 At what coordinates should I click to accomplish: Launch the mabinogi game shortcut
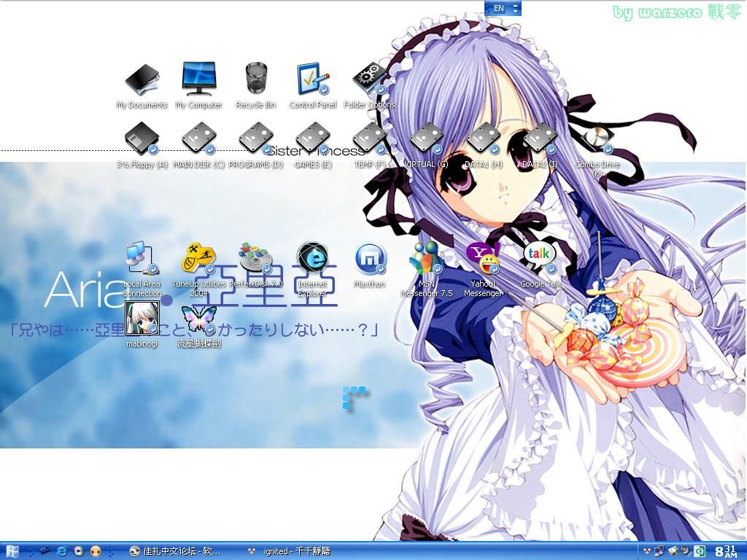pyautogui.click(x=142, y=324)
